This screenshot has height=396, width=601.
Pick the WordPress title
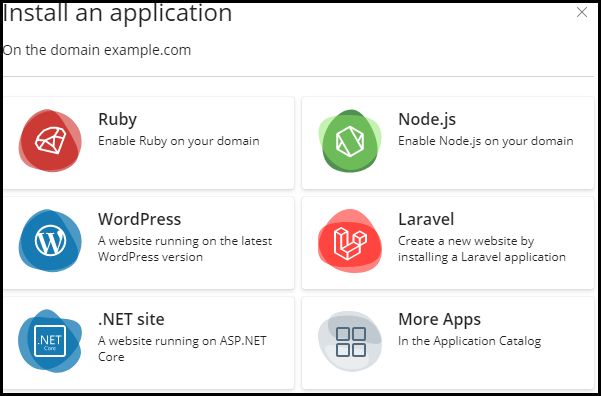click(140, 219)
